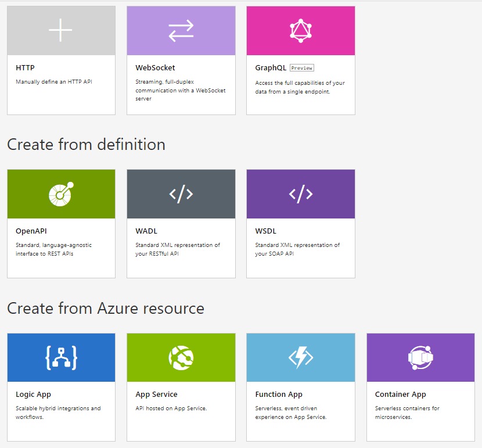Select the WSDL SOAP API description
482x448 pixels.
point(297,249)
